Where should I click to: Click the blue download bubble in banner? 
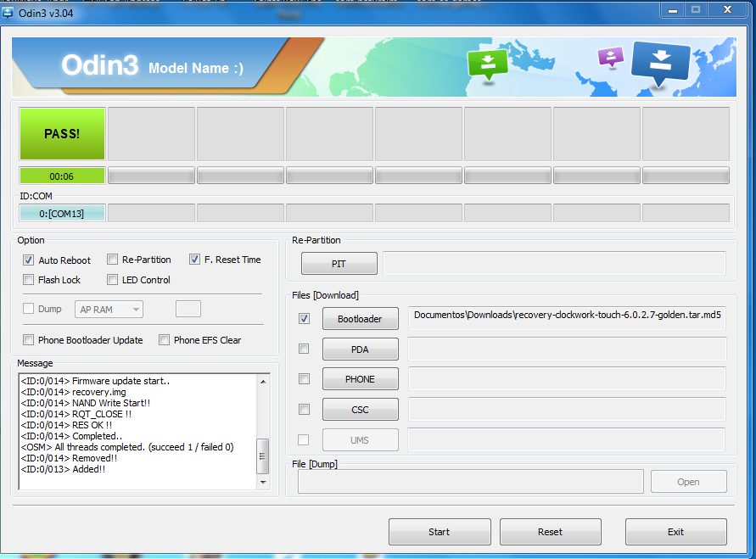pyautogui.click(x=660, y=65)
